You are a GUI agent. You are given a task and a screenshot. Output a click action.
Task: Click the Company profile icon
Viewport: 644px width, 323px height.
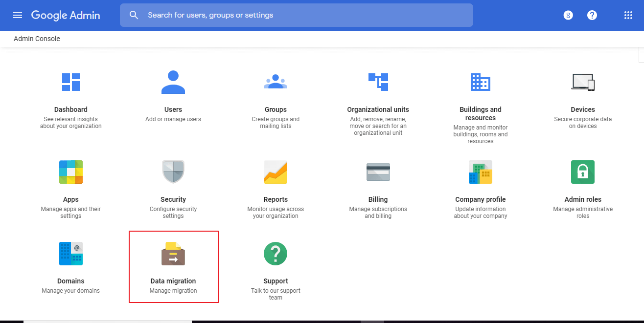coord(480,172)
